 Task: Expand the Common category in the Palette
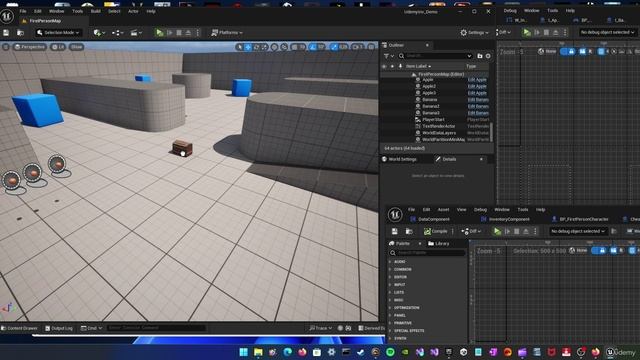[x=402, y=269]
